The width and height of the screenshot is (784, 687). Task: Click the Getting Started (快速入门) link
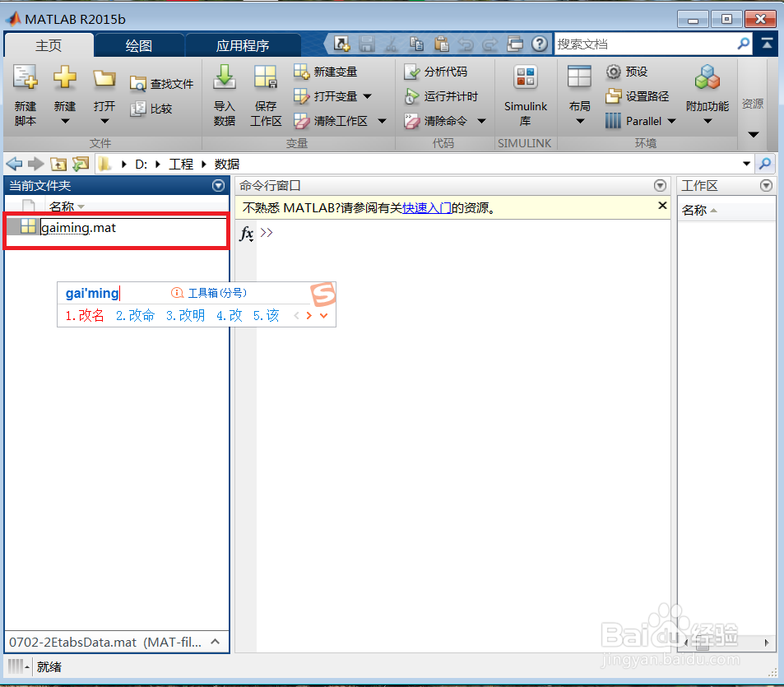(426, 207)
